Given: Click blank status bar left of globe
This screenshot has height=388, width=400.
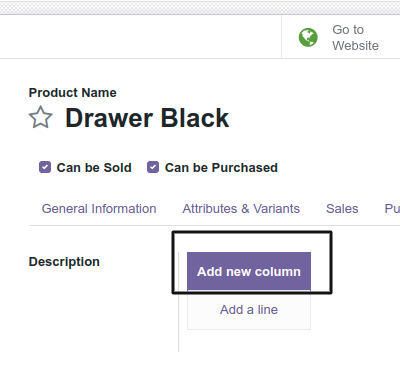Looking at the screenshot, I should (140, 37).
